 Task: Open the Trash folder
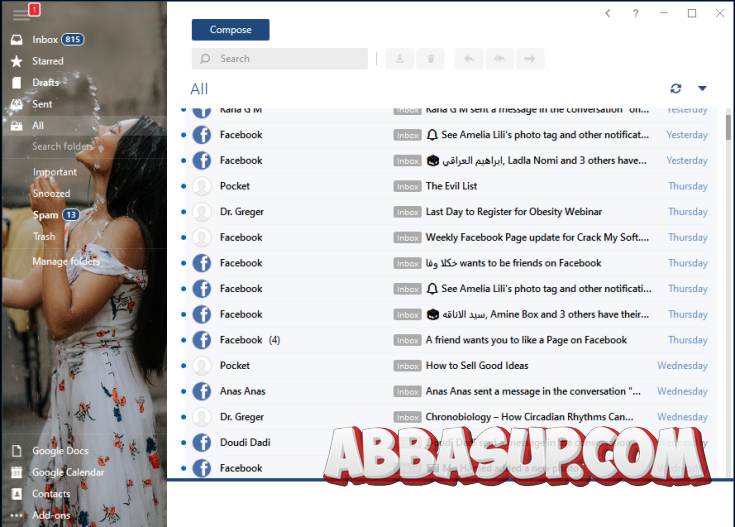click(x=44, y=236)
